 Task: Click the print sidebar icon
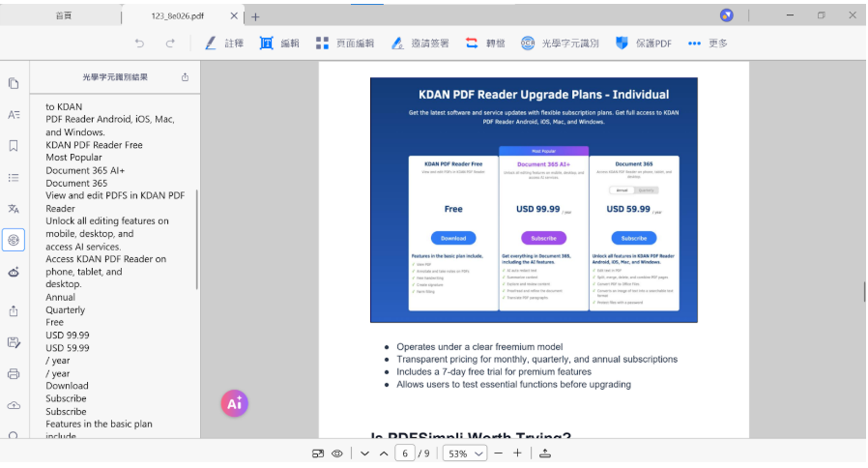(14, 374)
